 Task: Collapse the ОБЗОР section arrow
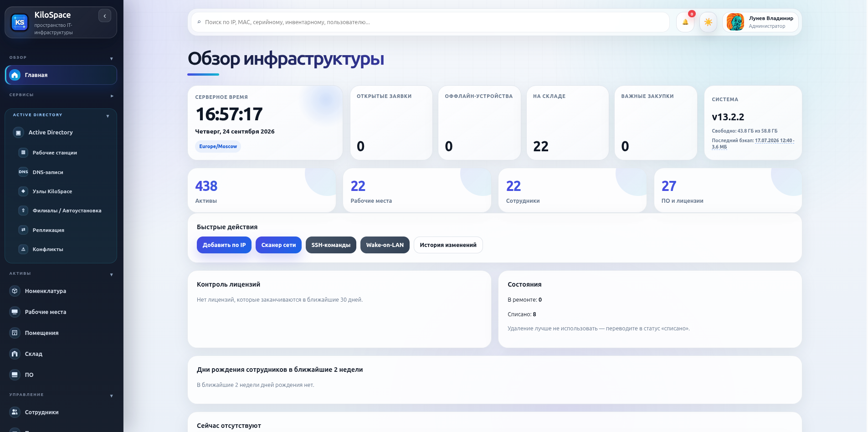112,59
